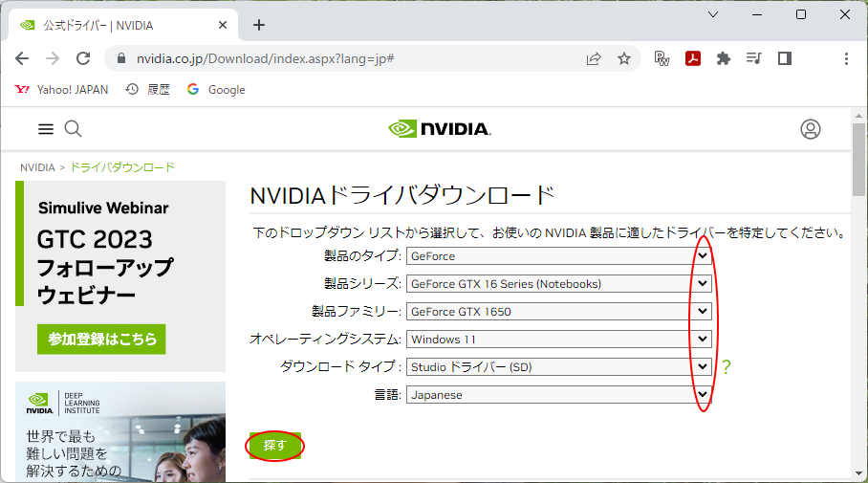Open Yahoo! JAPAN bookmark

tap(61, 89)
